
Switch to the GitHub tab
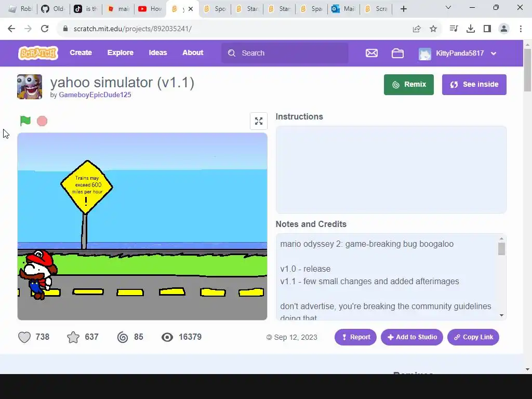[x=53, y=9]
